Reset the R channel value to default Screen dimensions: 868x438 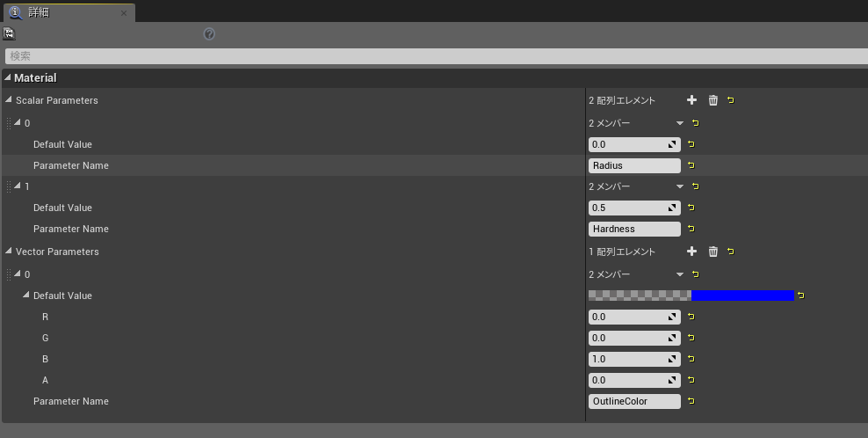691,317
